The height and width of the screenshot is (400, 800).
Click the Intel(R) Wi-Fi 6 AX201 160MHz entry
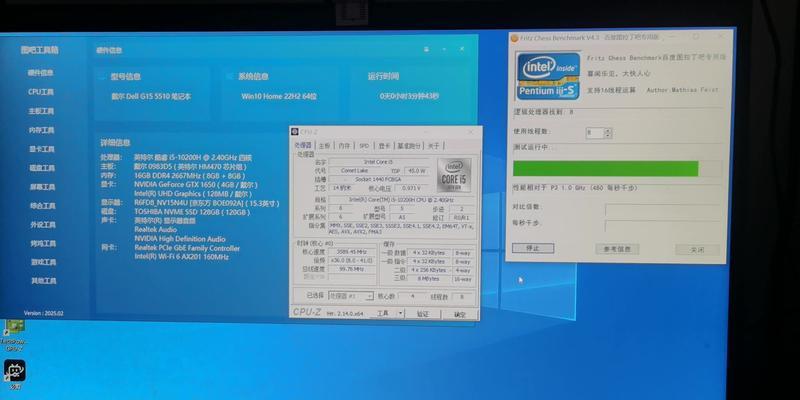click(182, 257)
